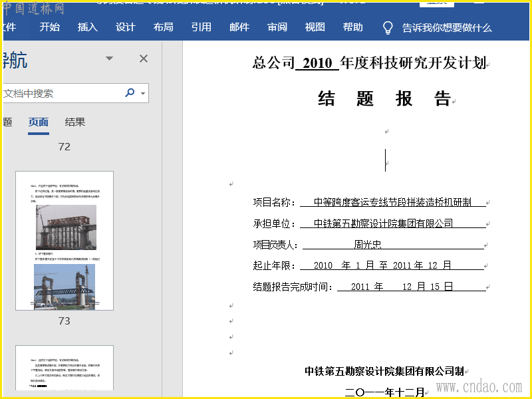
Task: Click the 起止年限 date range line
Action: click(x=382, y=265)
